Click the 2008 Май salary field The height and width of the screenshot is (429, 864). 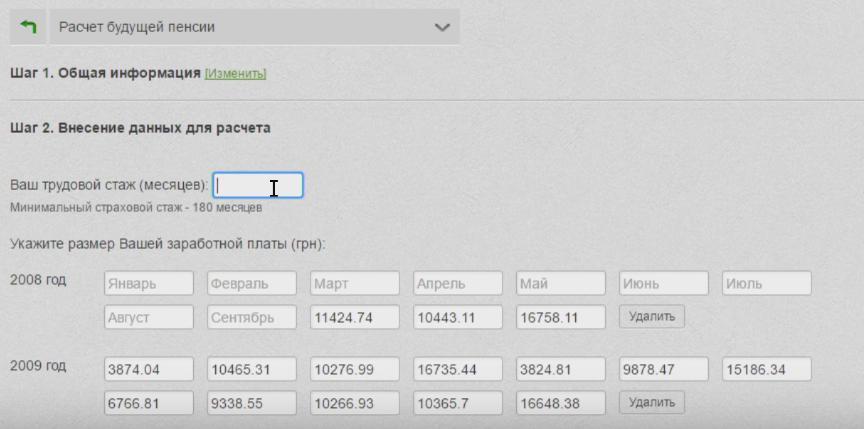click(561, 283)
